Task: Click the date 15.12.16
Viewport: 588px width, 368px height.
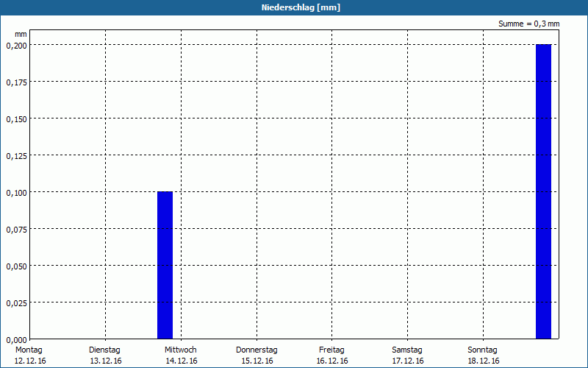Action: 257,361
